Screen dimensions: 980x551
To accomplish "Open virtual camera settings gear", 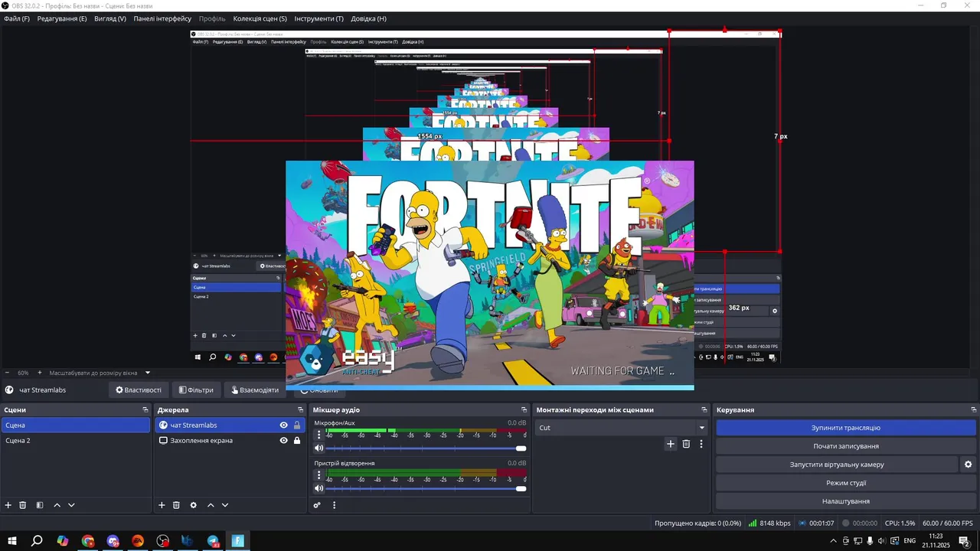I will pyautogui.click(x=968, y=465).
